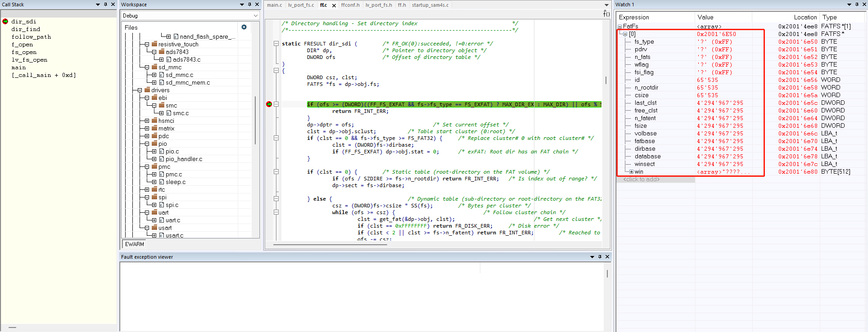Click the editor vertical scrollbar thumb
This screenshot has height=332, width=868.
pyautogui.click(x=606, y=80)
